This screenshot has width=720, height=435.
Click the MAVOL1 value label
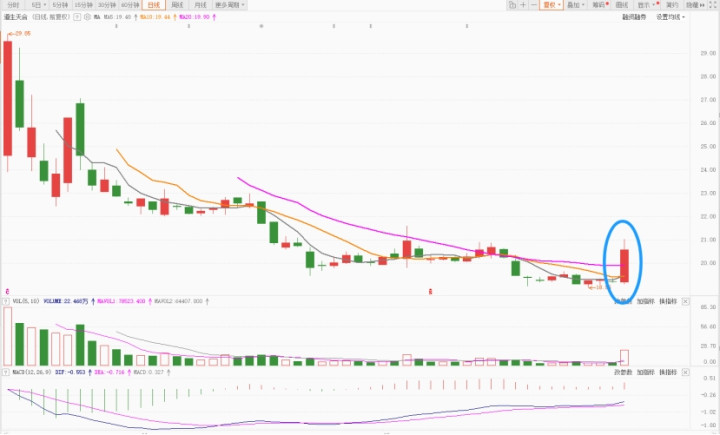click(x=121, y=302)
